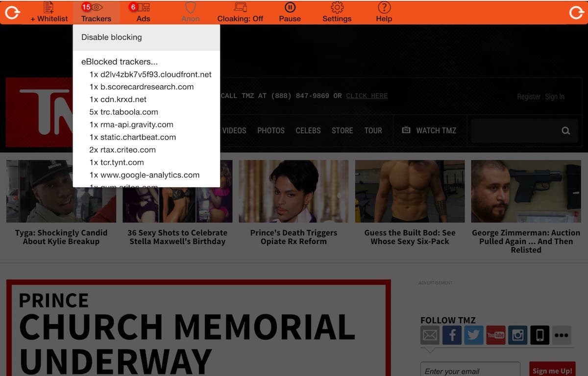
Task: Read Tyga: Shockingly Candid headline
Action: tap(61, 237)
